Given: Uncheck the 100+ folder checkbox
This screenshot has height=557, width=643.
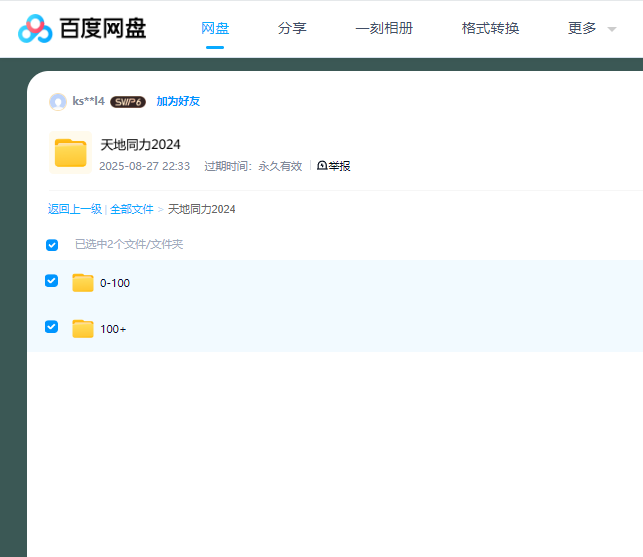Looking at the screenshot, I should coord(52,327).
